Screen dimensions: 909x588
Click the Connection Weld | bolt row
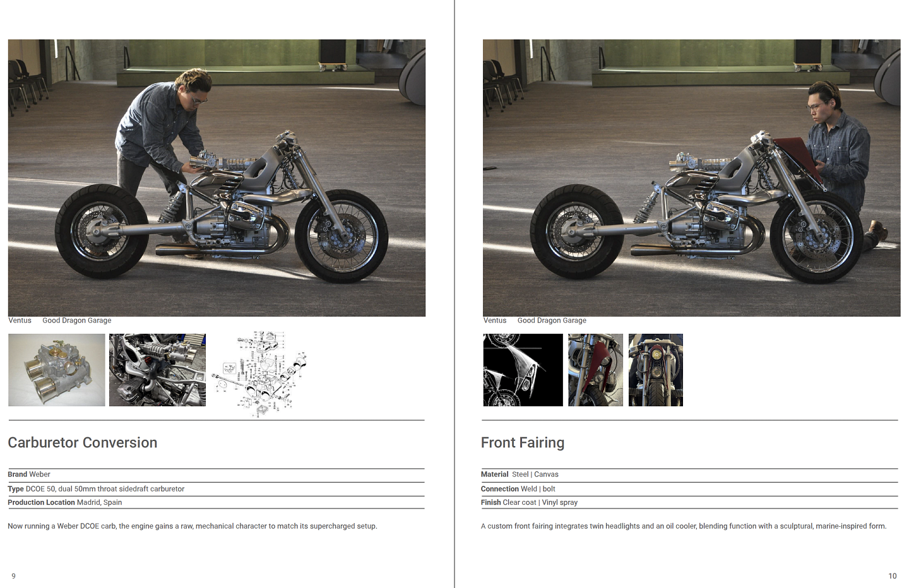(x=689, y=489)
